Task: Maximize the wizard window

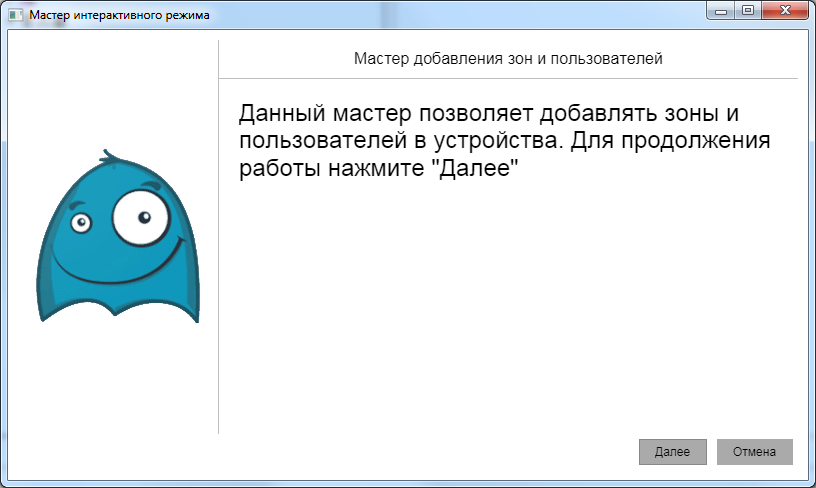Action: click(x=748, y=10)
